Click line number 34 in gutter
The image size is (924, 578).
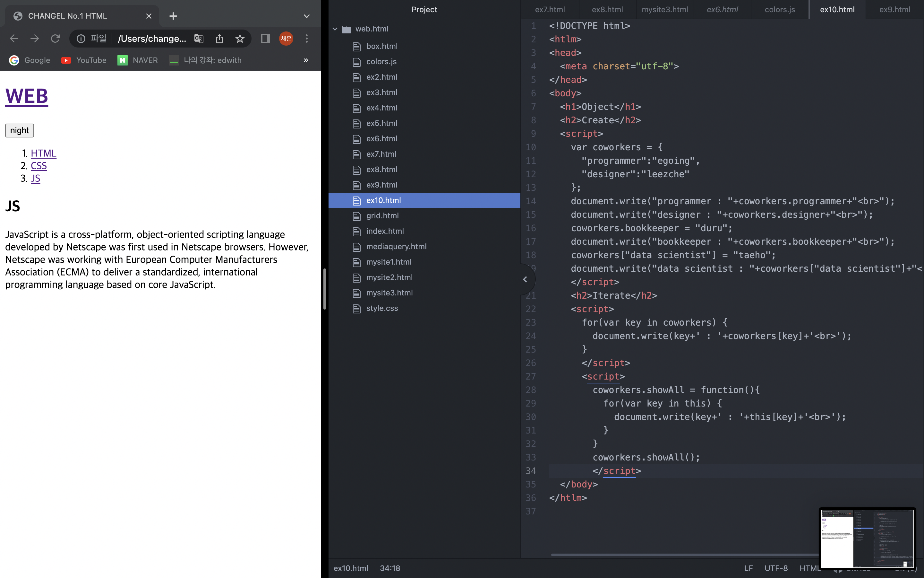pos(531,471)
